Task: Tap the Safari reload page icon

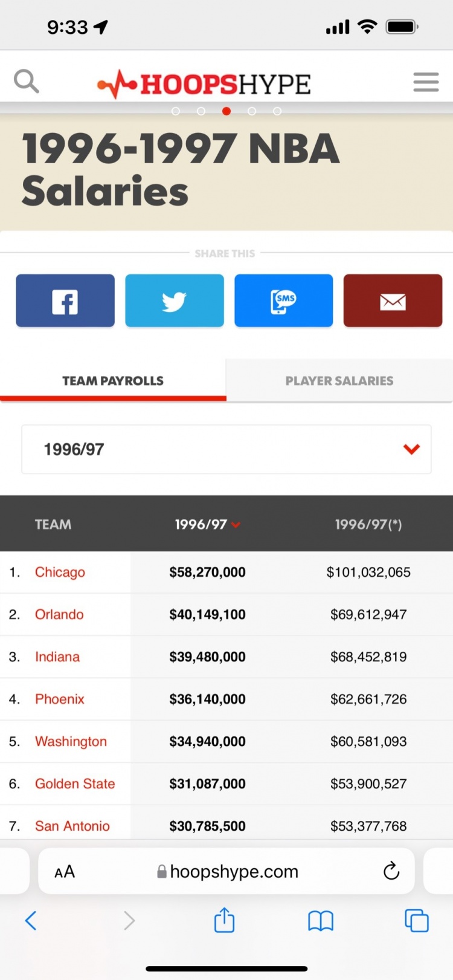Action: click(x=391, y=871)
